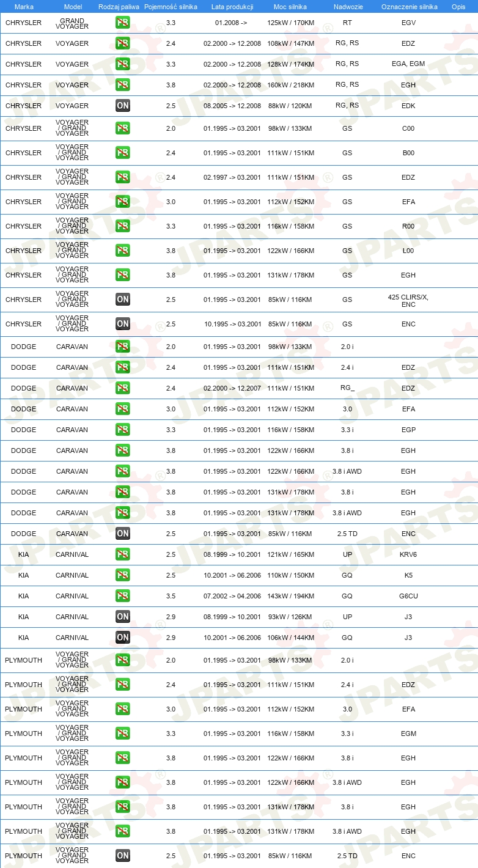This screenshot has height=868, width=478.
Task: Click the ON diesel icon in the Plymouth 2.5 TD row
Action: pyautogui.click(x=123, y=856)
